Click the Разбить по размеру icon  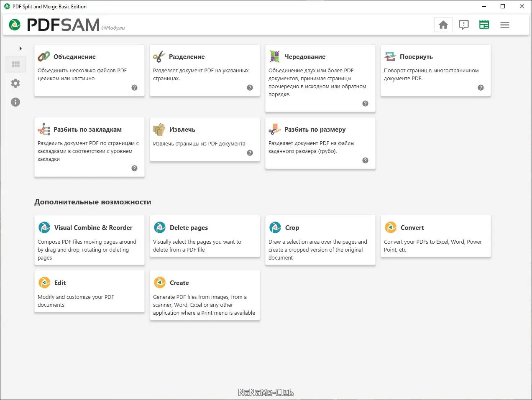pos(275,129)
